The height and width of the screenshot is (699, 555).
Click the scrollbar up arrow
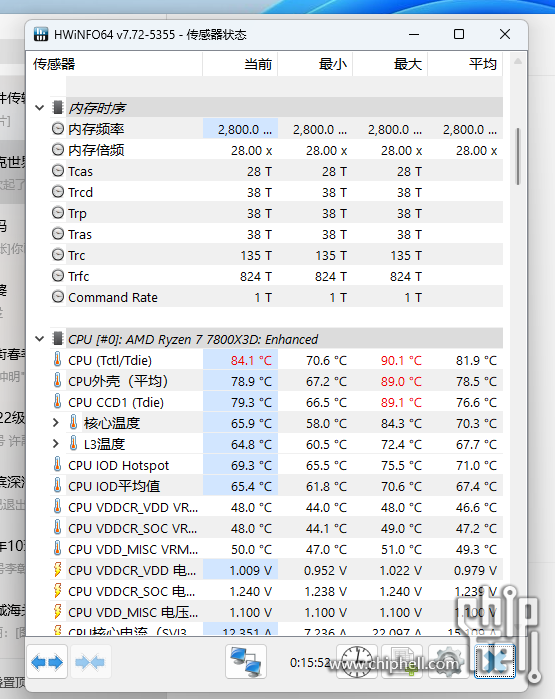click(518, 62)
